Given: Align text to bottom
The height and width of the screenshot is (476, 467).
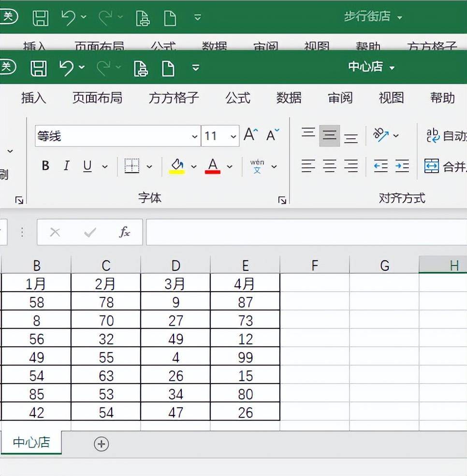Looking at the screenshot, I should pyautogui.click(x=351, y=138).
